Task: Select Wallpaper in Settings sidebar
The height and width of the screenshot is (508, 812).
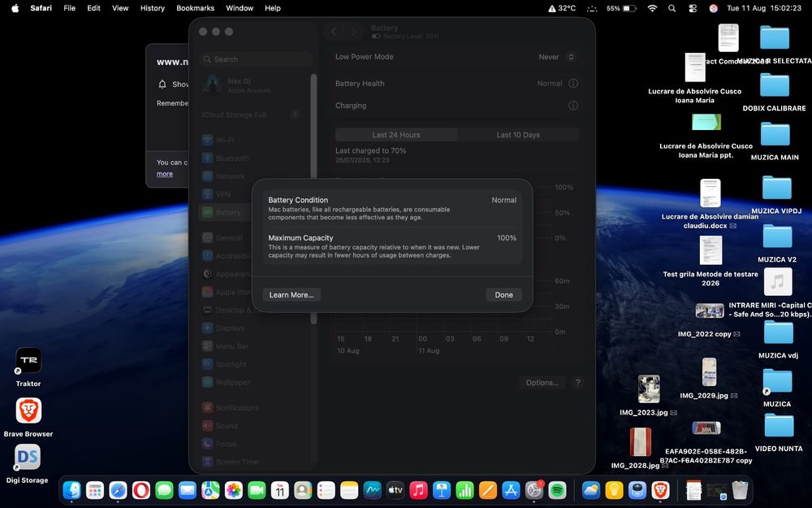Action: (226, 382)
